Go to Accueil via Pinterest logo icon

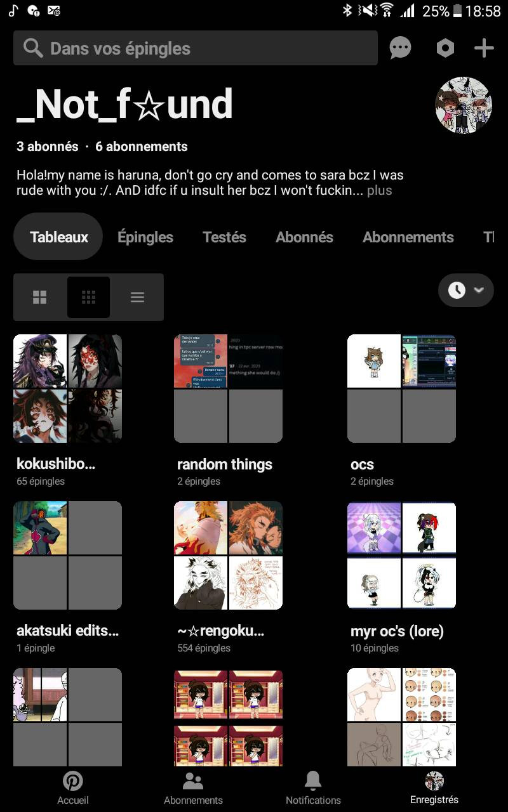pyautogui.click(x=73, y=781)
